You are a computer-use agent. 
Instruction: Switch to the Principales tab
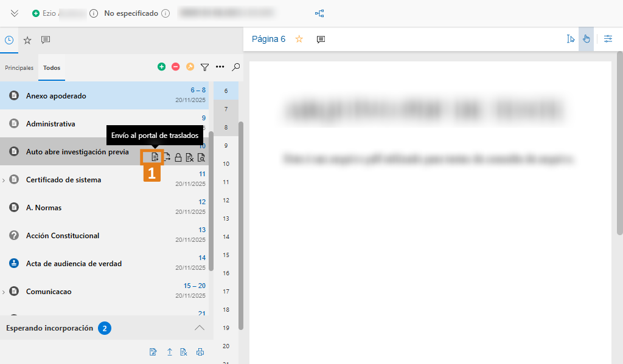click(19, 68)
